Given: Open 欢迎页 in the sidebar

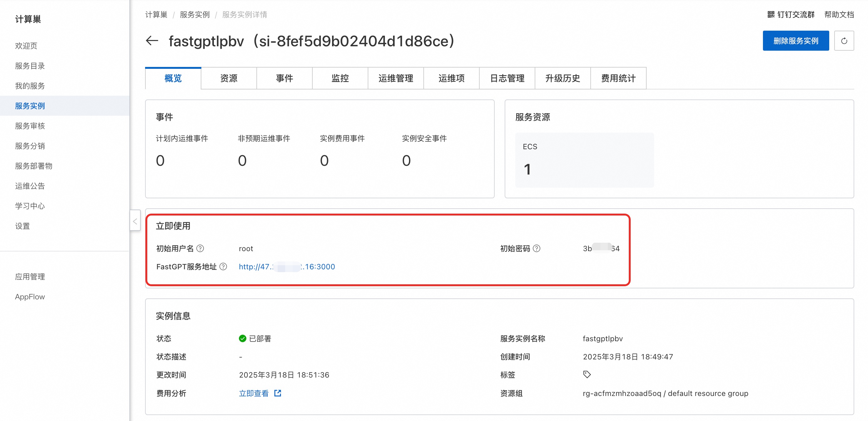Looking at the screenshot, I should 26,45.
